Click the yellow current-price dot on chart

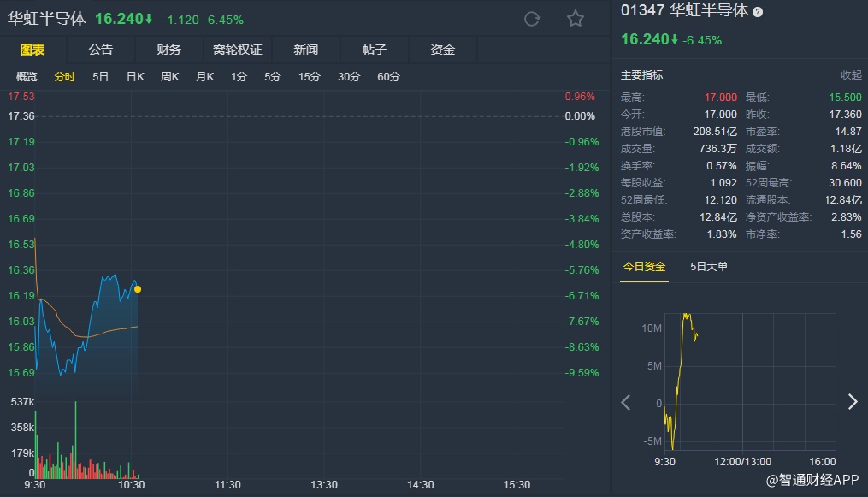coord(138,289)
